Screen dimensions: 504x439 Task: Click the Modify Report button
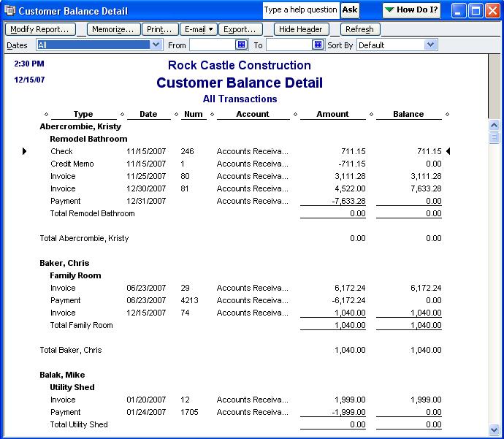(40, 29)
